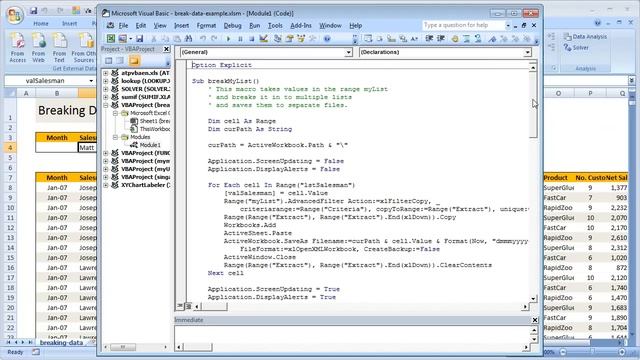Open Object Browser toolbar icon
This screenshot has height=360, width=640.
(301, 39)
